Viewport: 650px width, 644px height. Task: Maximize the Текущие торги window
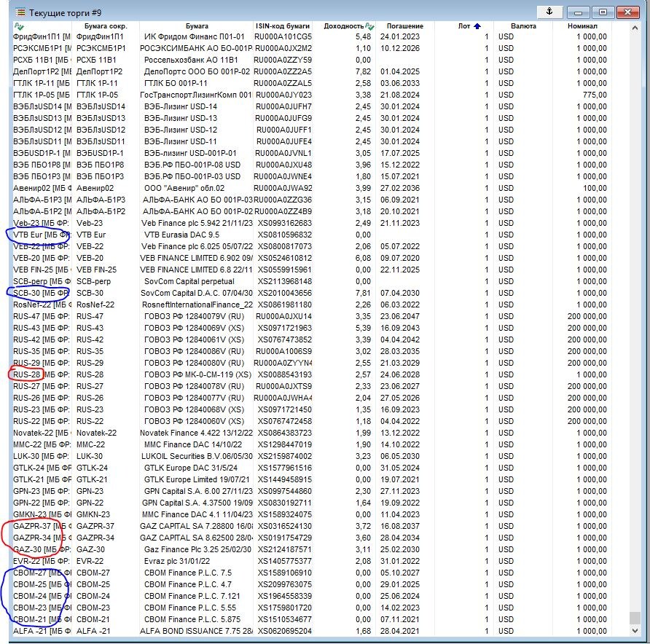(603, 12)
